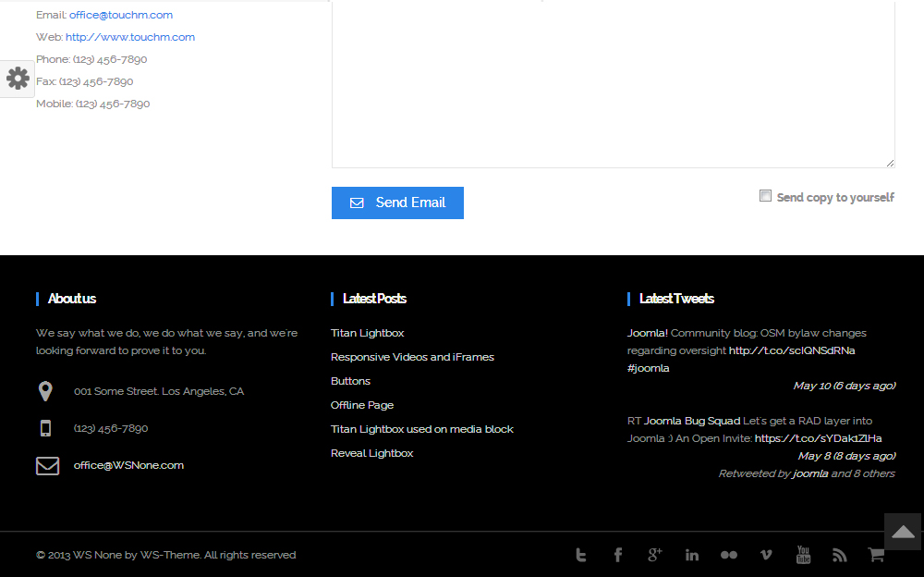This screenshot has height=577, width=924.
Task: Click the office@WSNone.com footer email link
Action: (128, 465)
